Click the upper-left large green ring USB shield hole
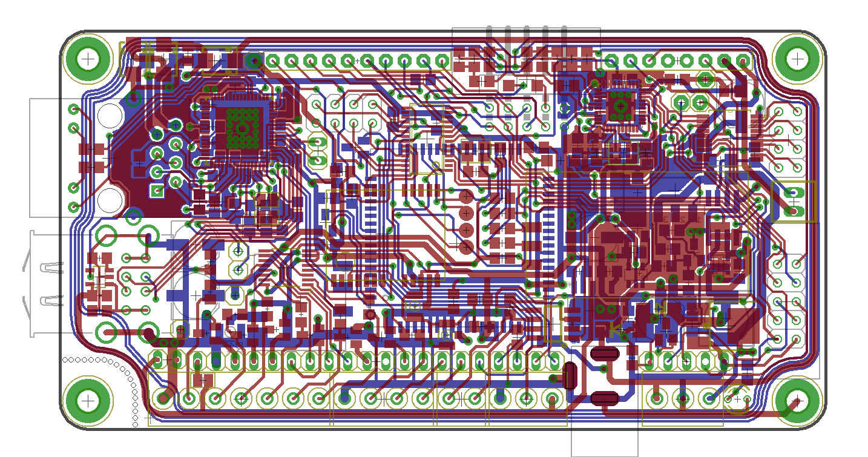This screenshot has width=868, height=457. 107,235
